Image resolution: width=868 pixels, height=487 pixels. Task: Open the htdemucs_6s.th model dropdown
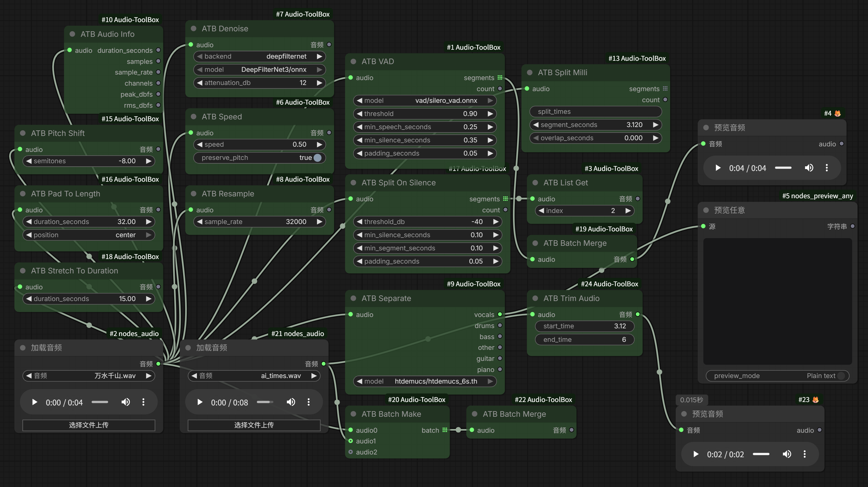point(424,381)
